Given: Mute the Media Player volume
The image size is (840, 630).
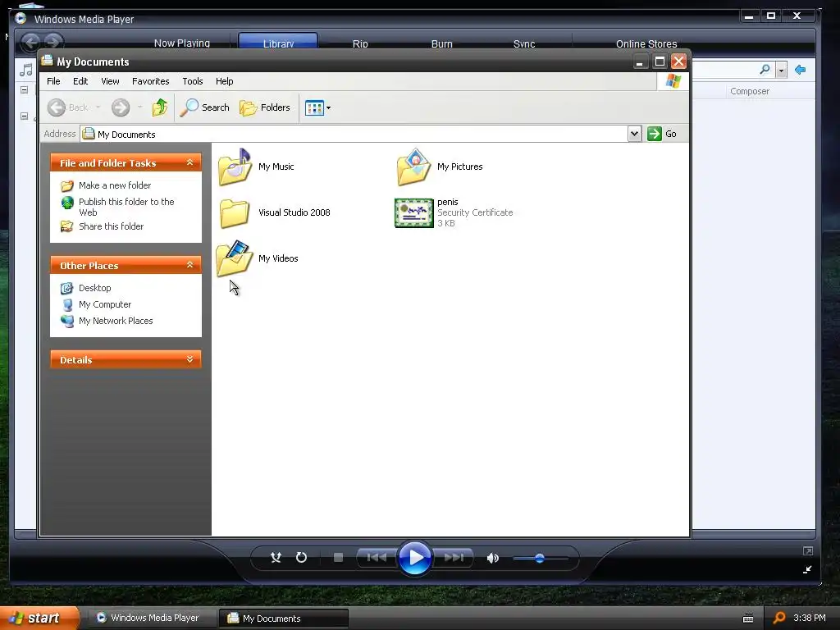Looking at the screenshot, I should click(x=492, y=558).
